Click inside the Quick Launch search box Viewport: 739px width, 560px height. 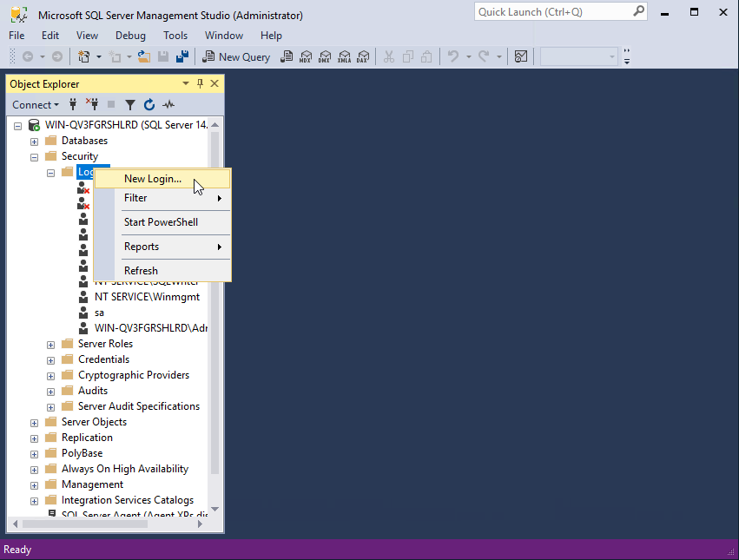561,12
